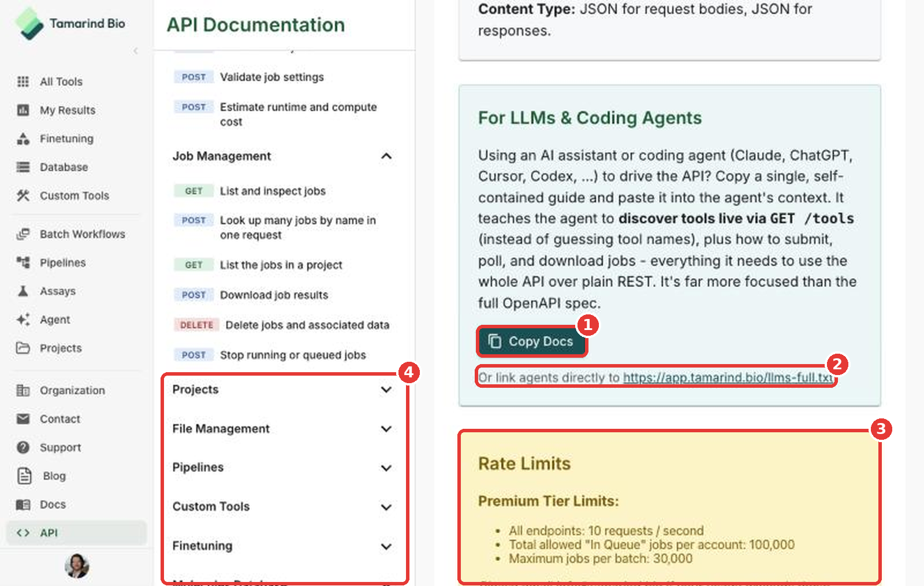Click the API Documentation title
This screenshot has width=924, height=586.
(256, 25)
